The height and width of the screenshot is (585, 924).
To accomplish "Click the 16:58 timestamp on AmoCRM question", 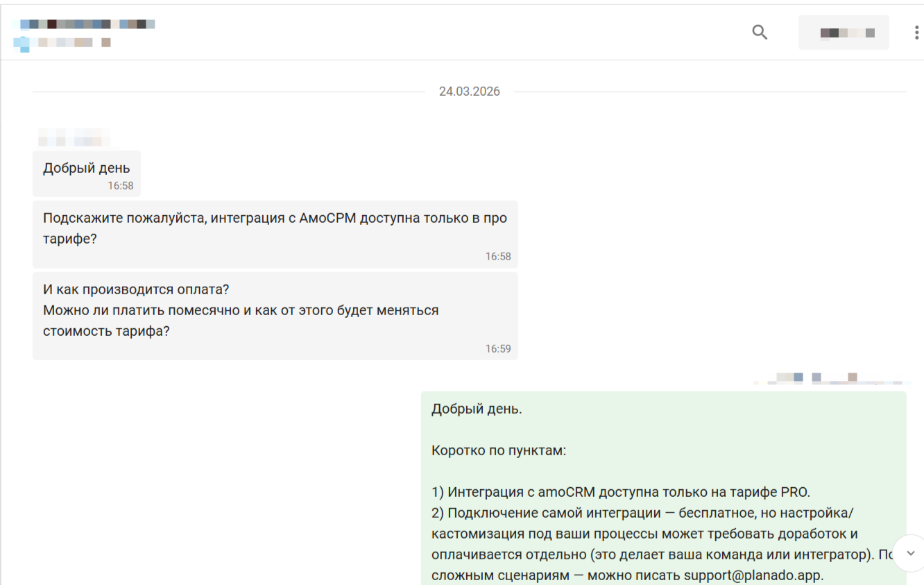I will [x=497, y=257].
